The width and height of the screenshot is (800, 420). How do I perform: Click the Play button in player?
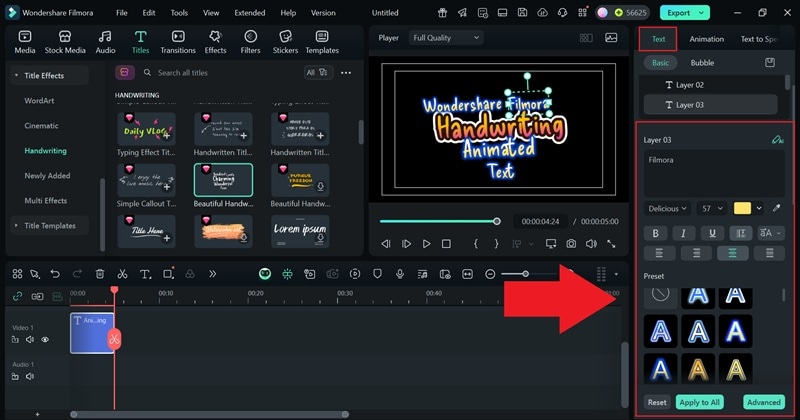tap(426, 244)
